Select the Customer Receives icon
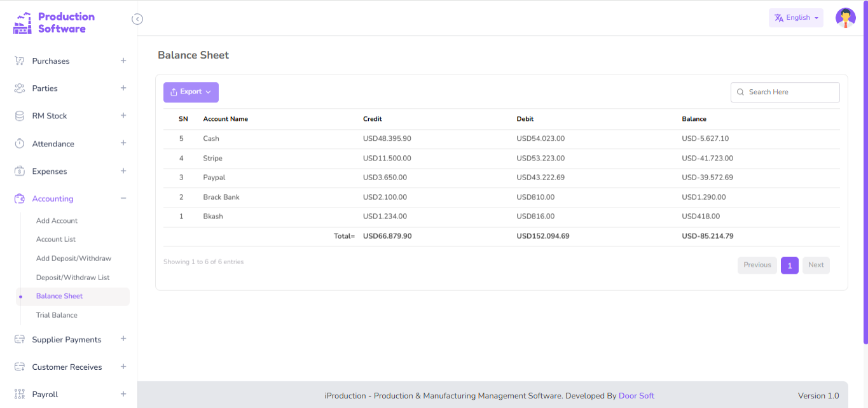The height and width of the screenshot is (408, 868). 18,367
